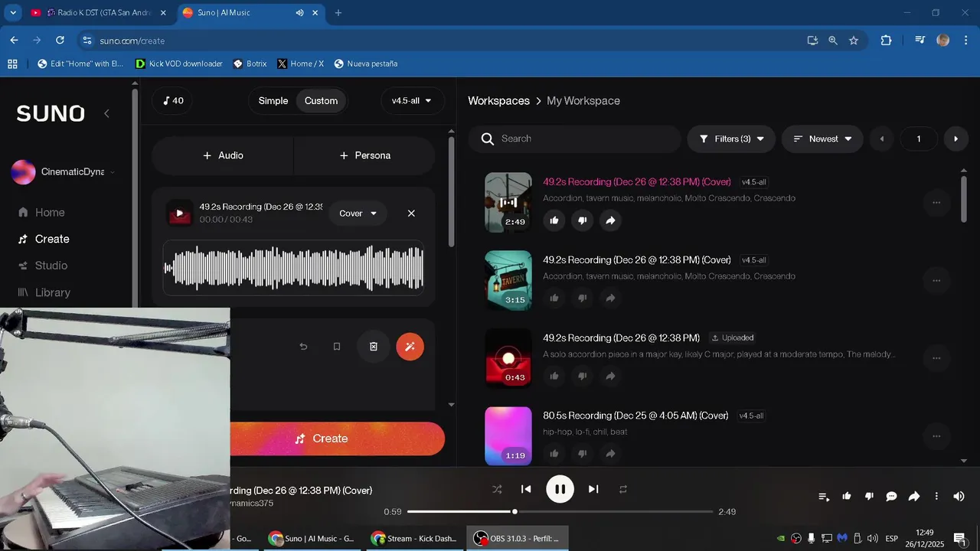
Task: Go to previous page of songs
Action: pos(882,139)
